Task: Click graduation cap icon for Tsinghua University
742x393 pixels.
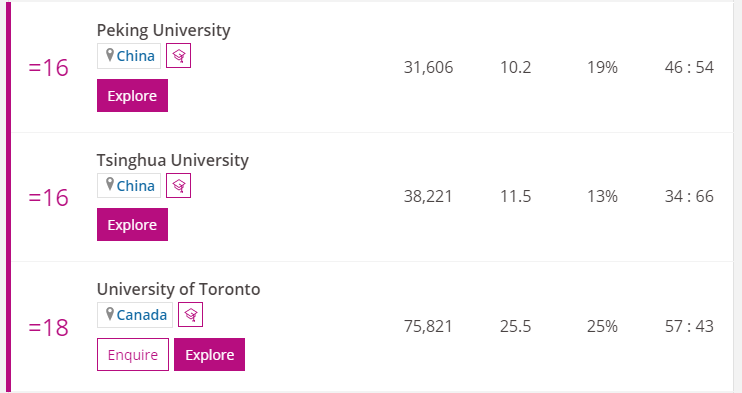Action: point(178,186)
